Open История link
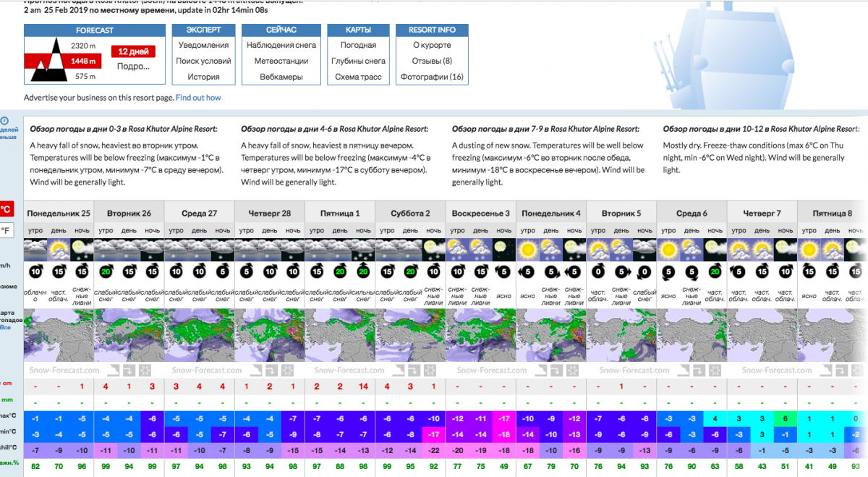The width and height of the screenshot is (868, 477). 204,77
